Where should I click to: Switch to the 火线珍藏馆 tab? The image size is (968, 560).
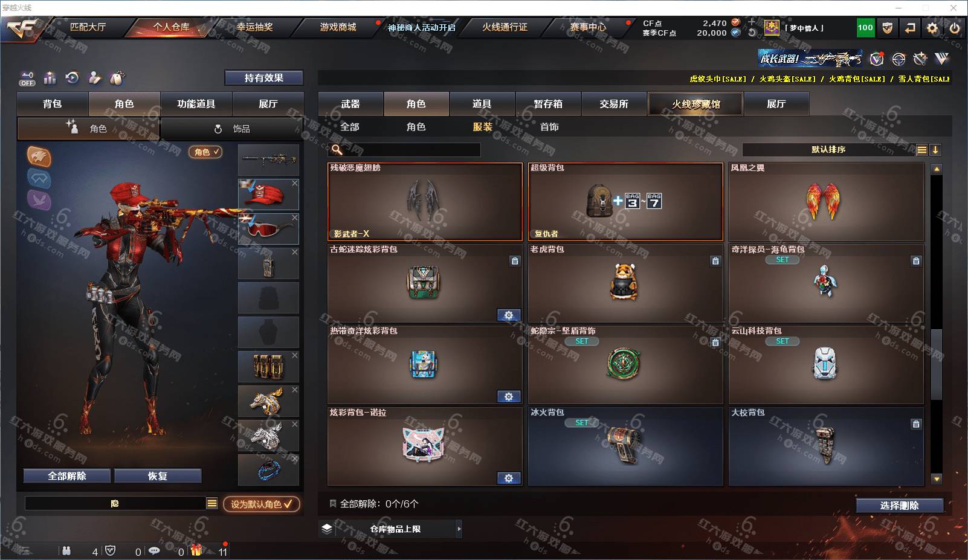click(696, 104)
